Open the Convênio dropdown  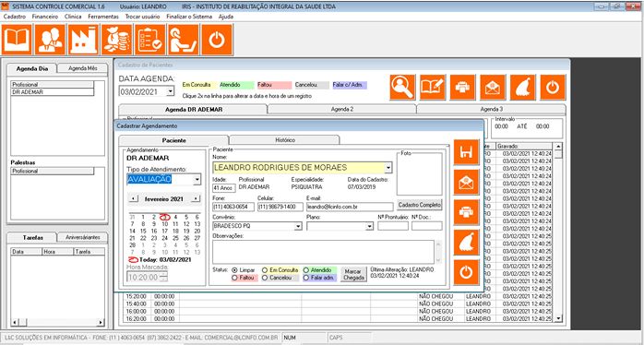[x=298, y=226]
